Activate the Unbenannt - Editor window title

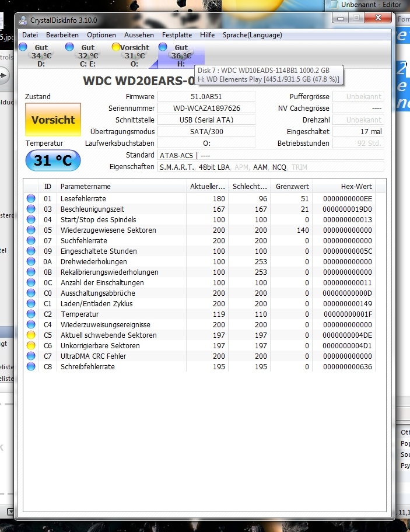pyautogui.click(x=371, y=5)
